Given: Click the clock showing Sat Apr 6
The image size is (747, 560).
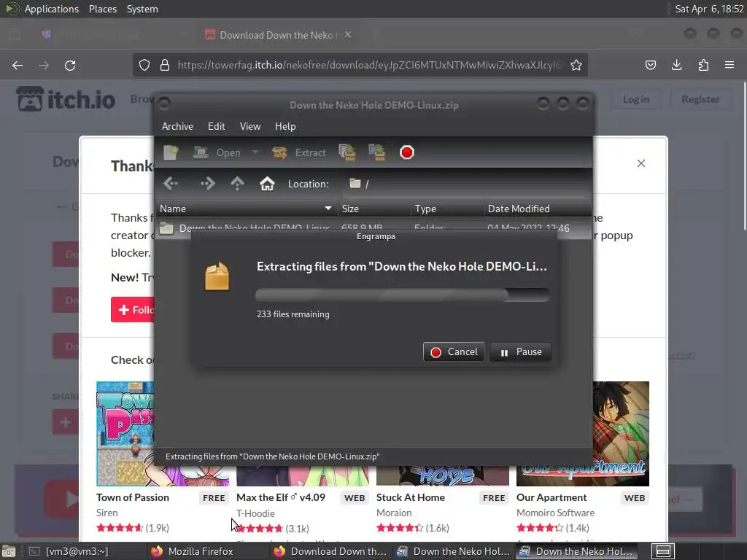Looking at the screenshot, I should coord(709,9).
